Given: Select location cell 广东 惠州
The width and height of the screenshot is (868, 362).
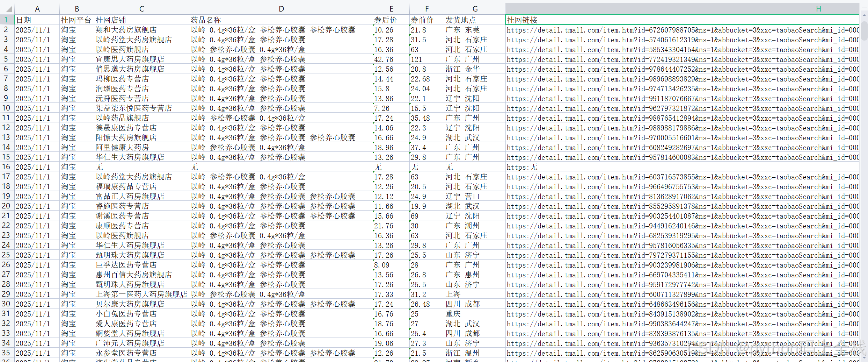Looking at the screenshot, I should [475, 275].
